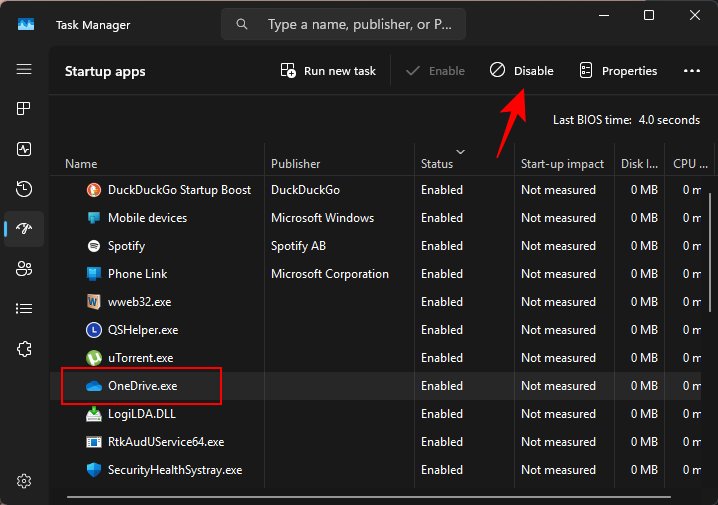Select the OneDrive.exe name text
The height and width of the screenshot is (505, 718).
pyautogui.click(x=142, y=386)
